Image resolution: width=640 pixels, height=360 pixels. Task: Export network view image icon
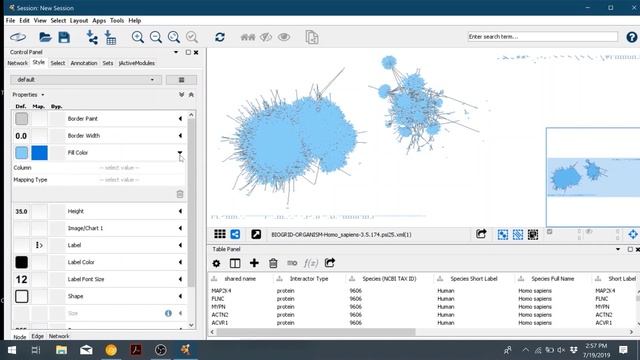(x=481, y=234)
